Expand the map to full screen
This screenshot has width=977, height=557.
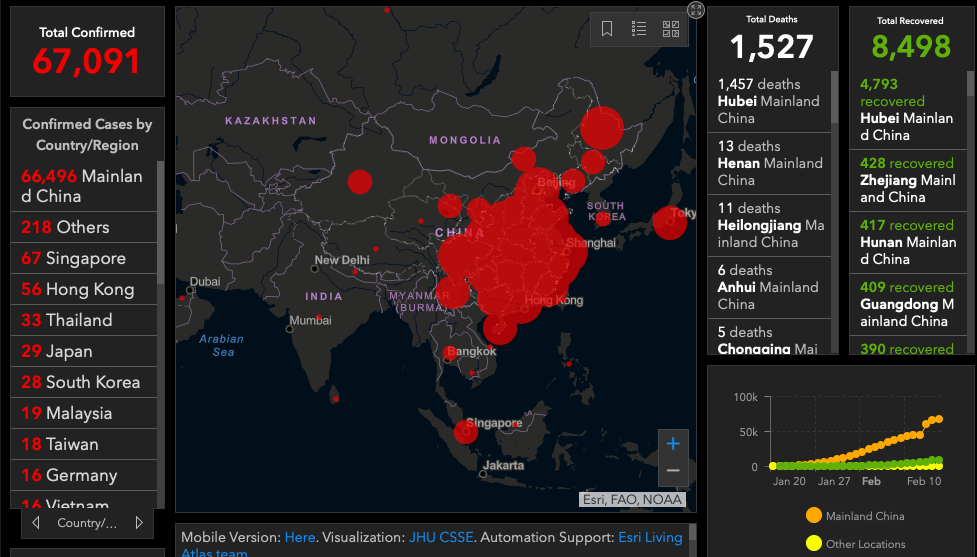pyautogui.click(x=696, y=10)
